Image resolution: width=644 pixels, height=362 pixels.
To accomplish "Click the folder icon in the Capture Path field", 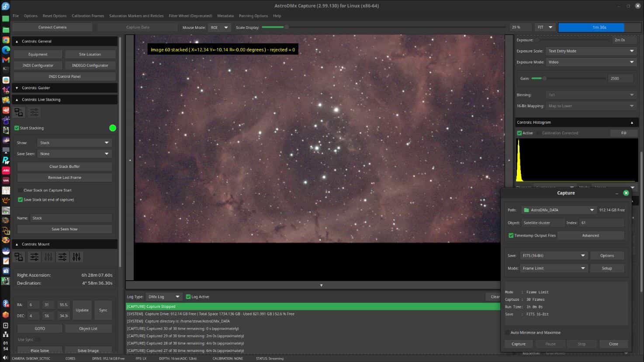I will (526, 210).
